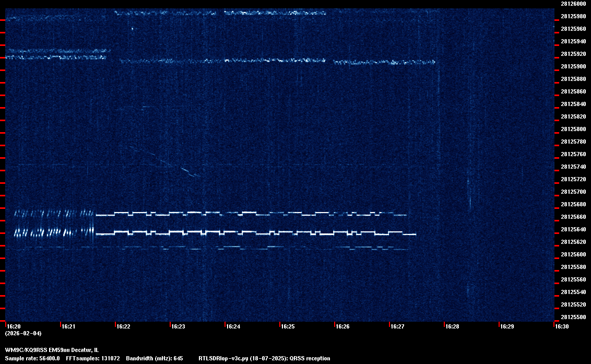
Task: Select the 16:25 time tick label
Action: tap(288, 327)
